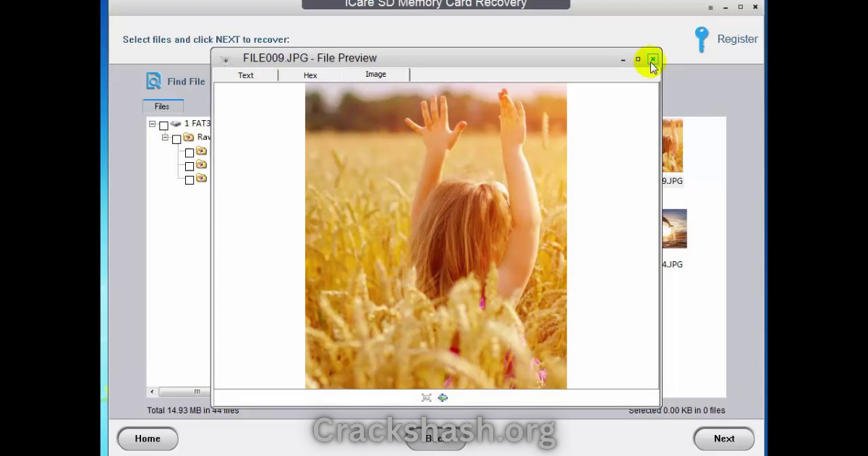Click the drive icon beside 1 FAT3
868x456 pixels.
pos(176,124)
